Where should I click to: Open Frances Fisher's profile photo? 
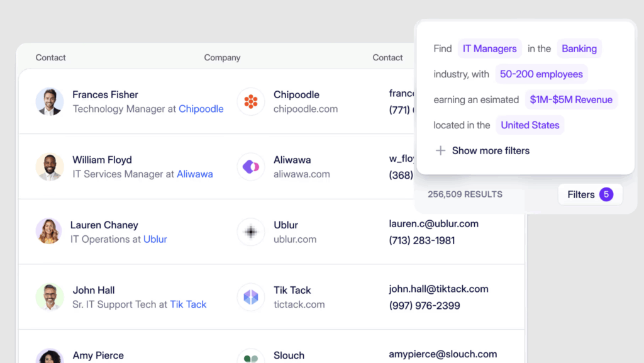(50, 101)
